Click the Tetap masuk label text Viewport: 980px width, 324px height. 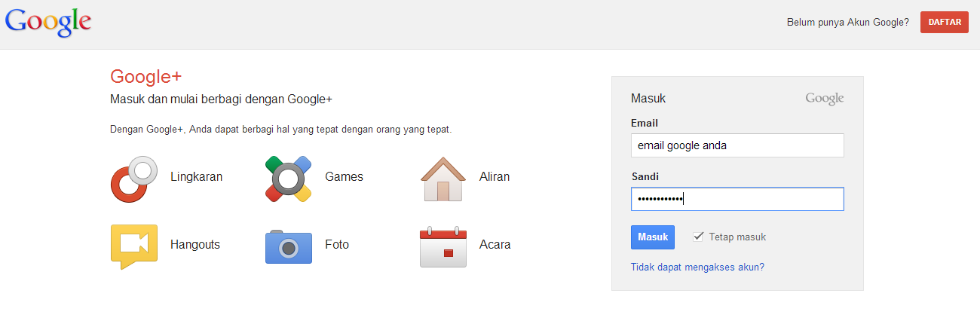[x=737, y=237]
